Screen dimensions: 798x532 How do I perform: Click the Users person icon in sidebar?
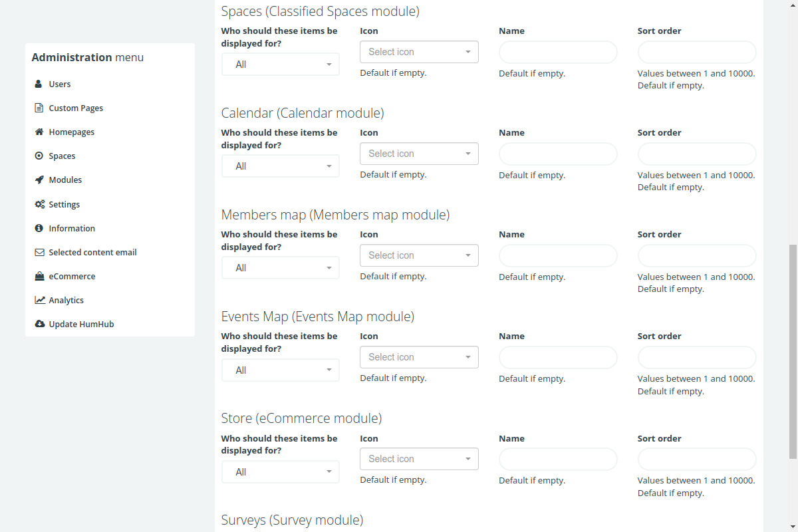pyautogui.click(x=39, y=84)
